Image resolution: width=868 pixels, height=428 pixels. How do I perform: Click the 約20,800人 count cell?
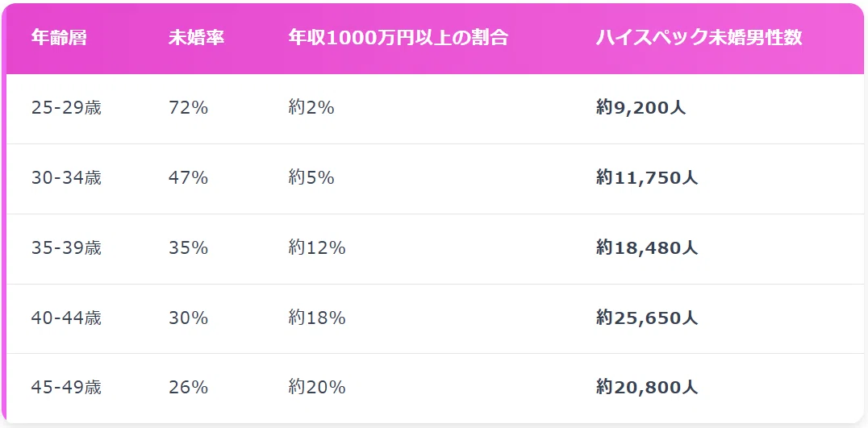pos(647,388)
